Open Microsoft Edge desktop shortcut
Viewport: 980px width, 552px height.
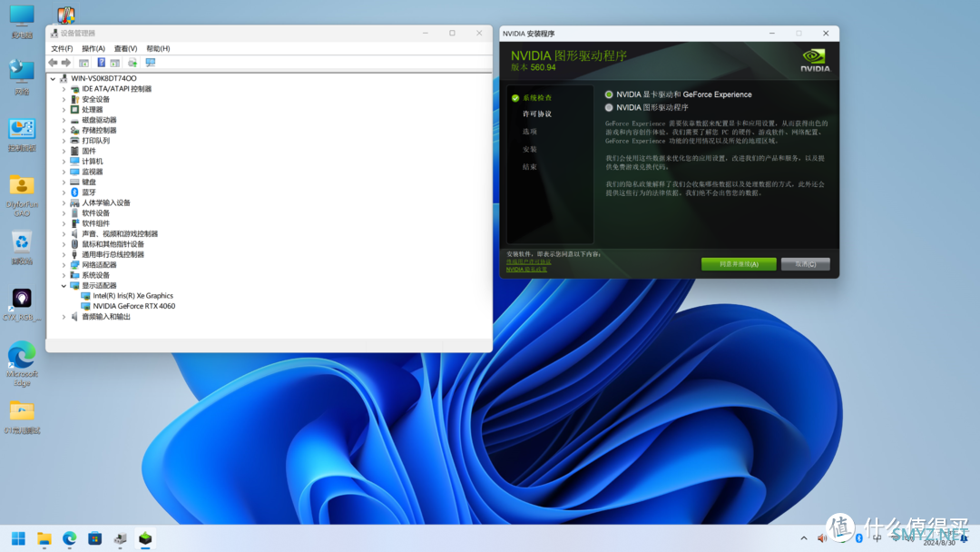22,364
